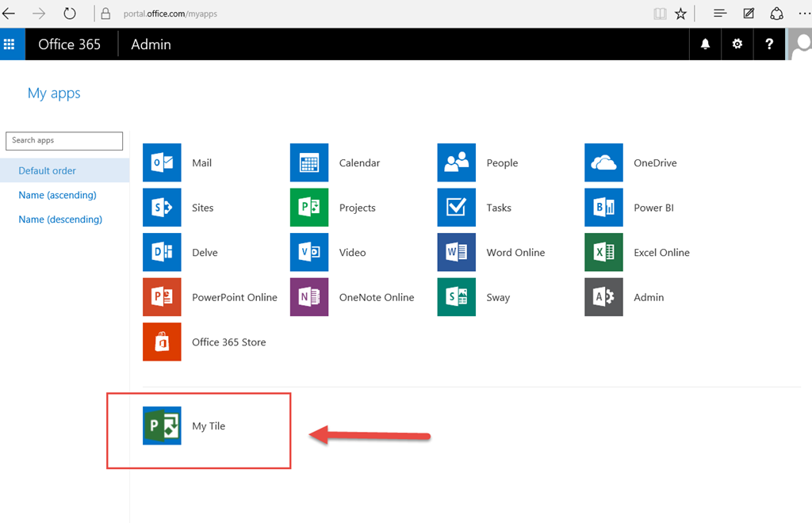Click the portal.office.com address bar
The height and width of the screenshot is (523, 812).
click(x=170, y=14)
